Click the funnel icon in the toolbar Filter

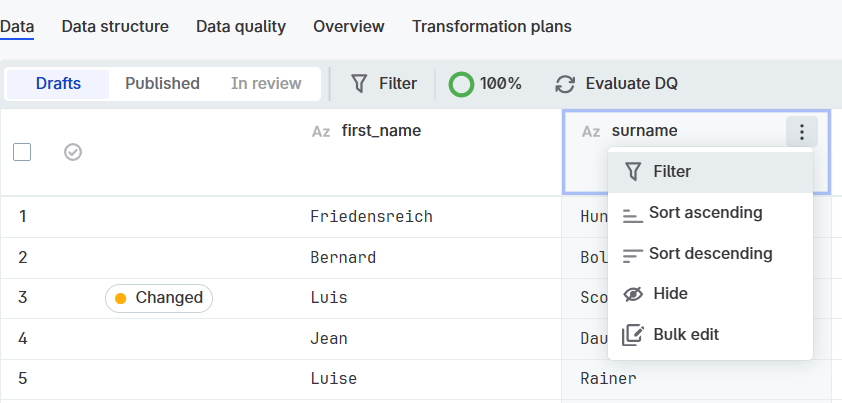(359, 84)
